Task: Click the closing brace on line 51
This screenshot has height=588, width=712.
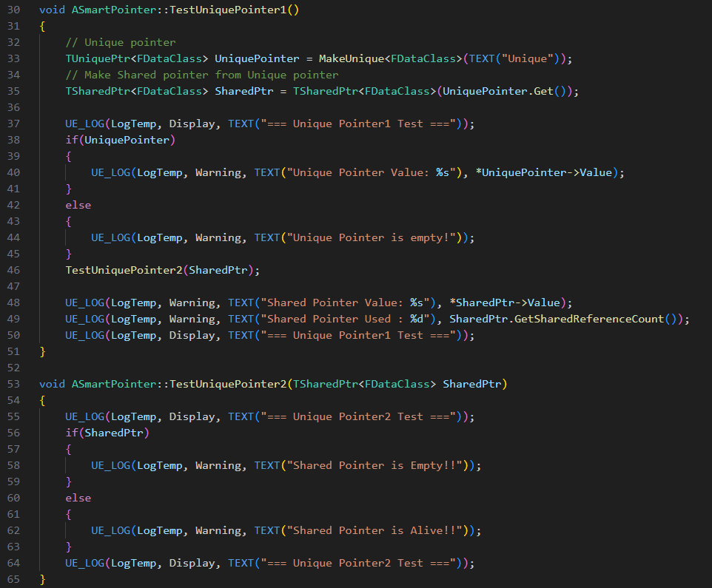Action: tap(43, 351)
